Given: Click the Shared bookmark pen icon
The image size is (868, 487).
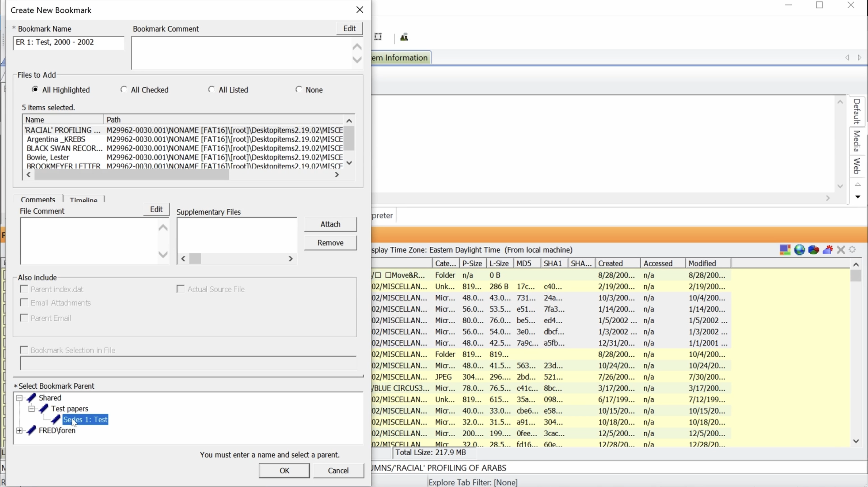Looking at the screenshot, I should [x=31, y=398].
